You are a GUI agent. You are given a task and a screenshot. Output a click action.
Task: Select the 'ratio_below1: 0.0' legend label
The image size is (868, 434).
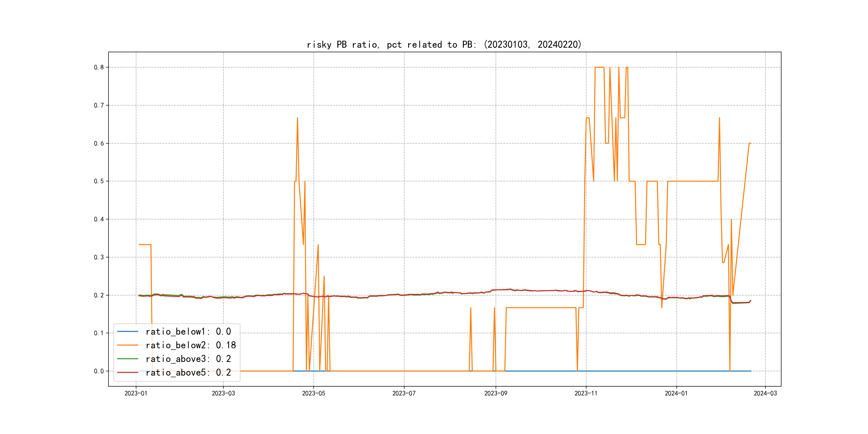(x=188, y=332)
